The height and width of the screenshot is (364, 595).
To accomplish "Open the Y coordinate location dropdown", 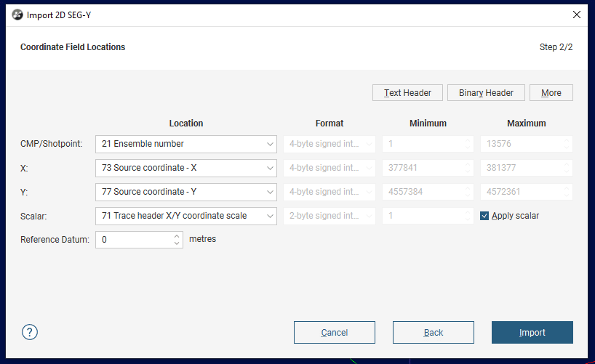I will coord(186,192).
